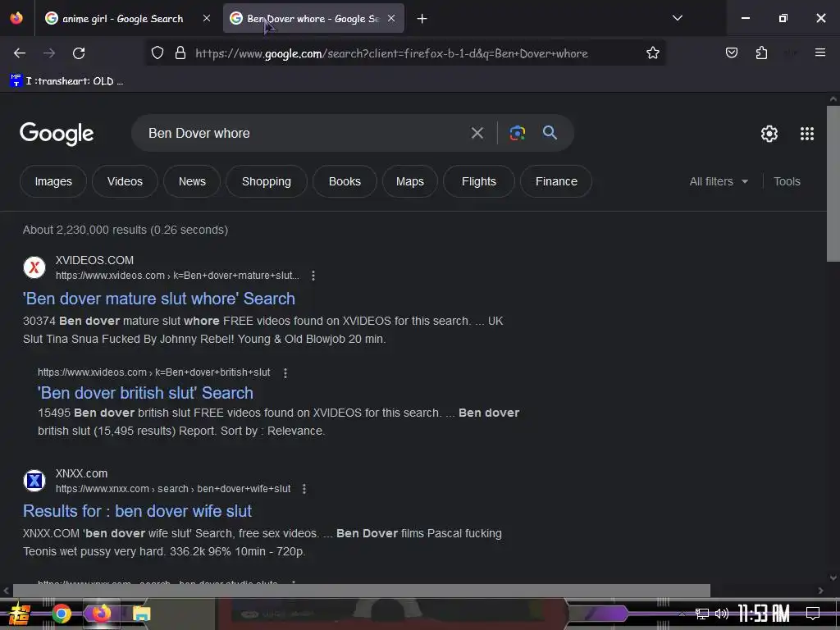Select the Videos filter
840x630 pixels.
pyautogui.click(x=125, y=181)
